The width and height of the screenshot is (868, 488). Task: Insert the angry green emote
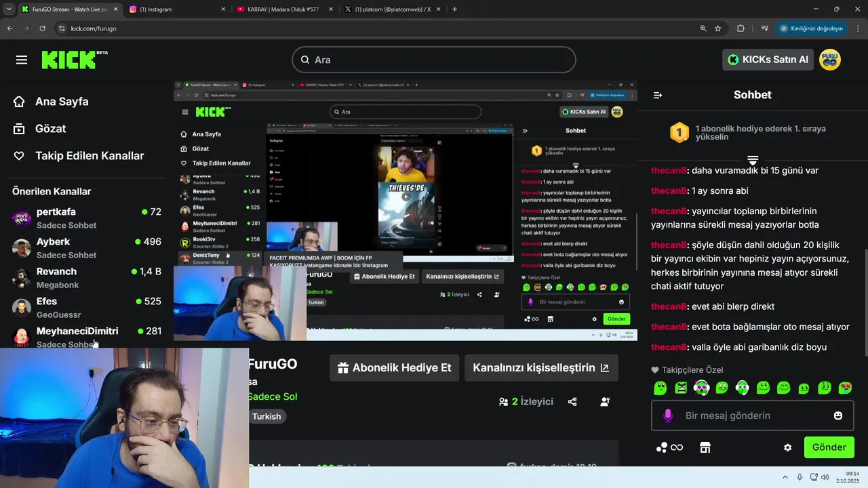[x=681, y=388]
